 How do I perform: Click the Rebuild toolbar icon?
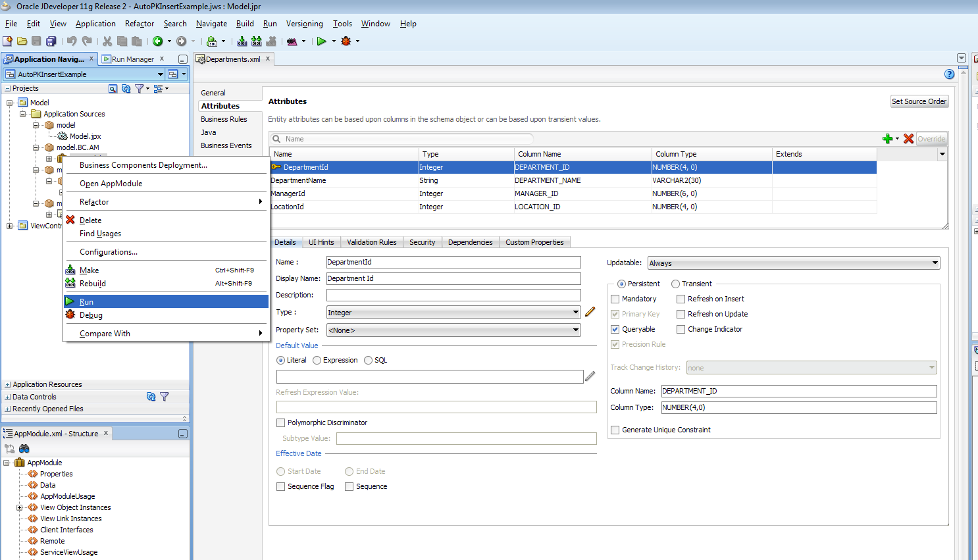coord(256,41)
